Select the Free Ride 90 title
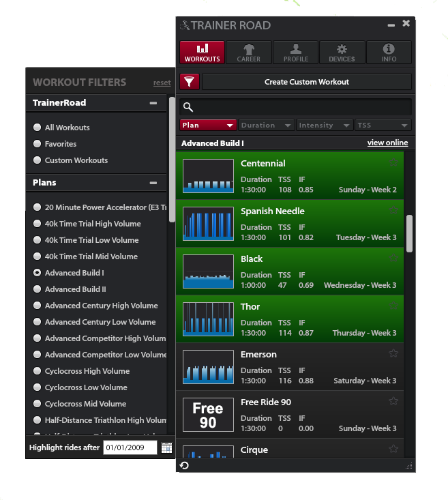 tap(266, 402)
